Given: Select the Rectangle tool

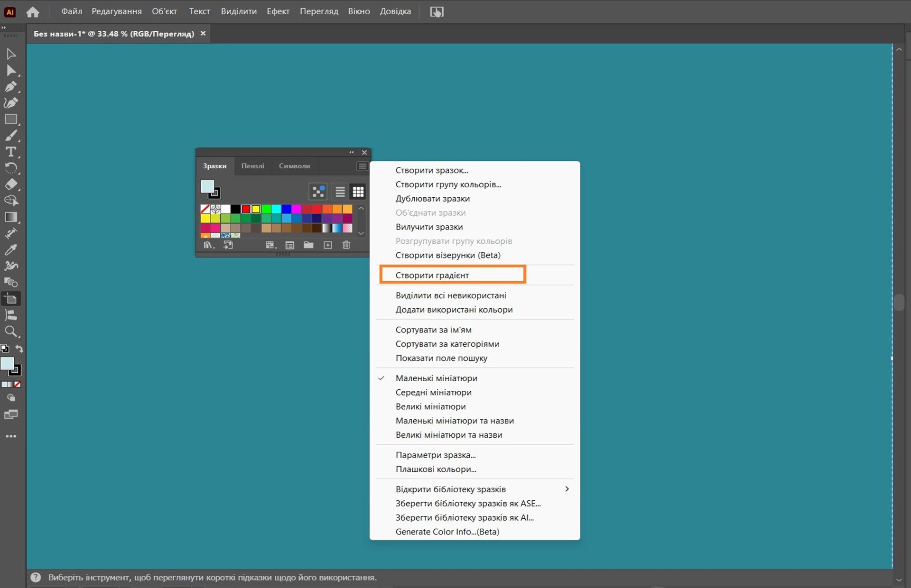Looking at the screenshot, I should (x=10, y=119).
